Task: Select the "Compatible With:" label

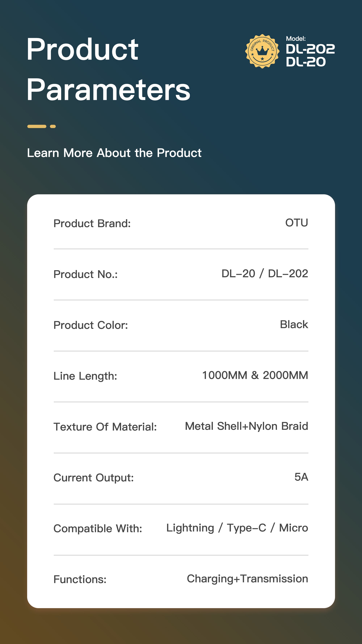Action: click(x=98, y=529)
